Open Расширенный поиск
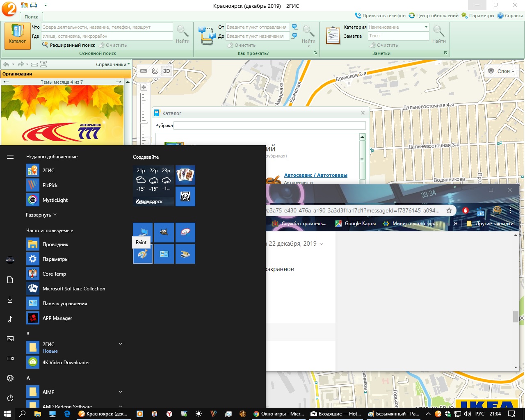The width and height of the screenshot is (525, 420). (x=68, y=45)
